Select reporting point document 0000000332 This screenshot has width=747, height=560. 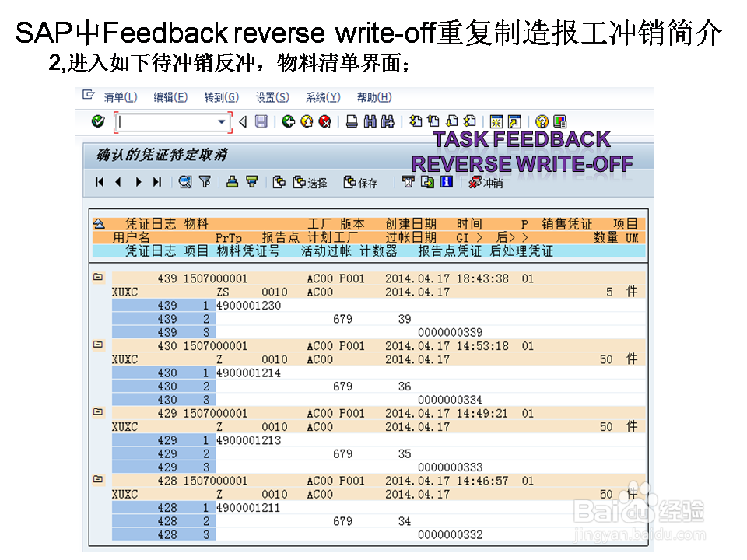pyautogui.click(x=451, y=535)
